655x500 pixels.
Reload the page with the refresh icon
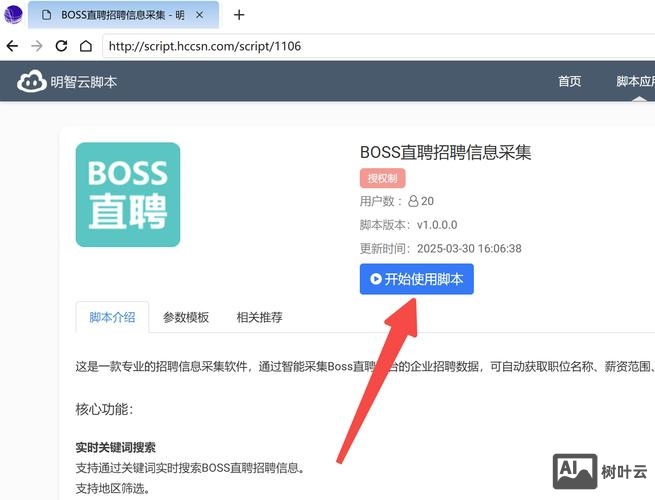click(x=61, y=46)
